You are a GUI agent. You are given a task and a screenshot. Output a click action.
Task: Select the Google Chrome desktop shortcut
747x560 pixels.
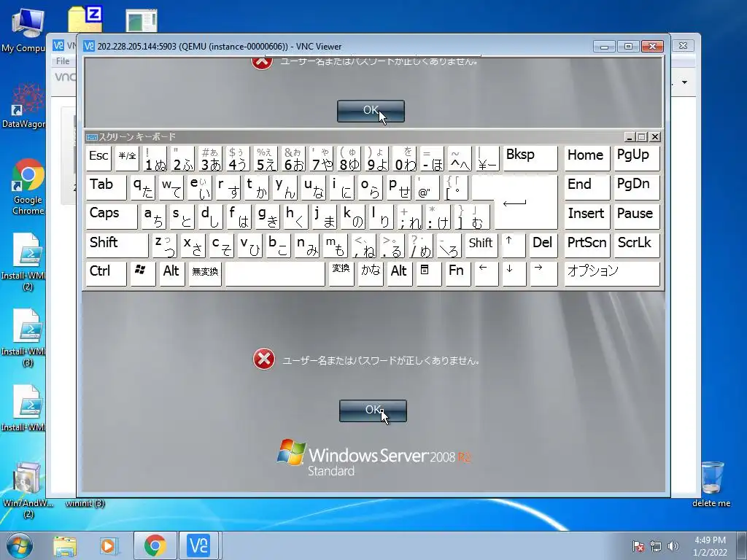click(28, 187)
